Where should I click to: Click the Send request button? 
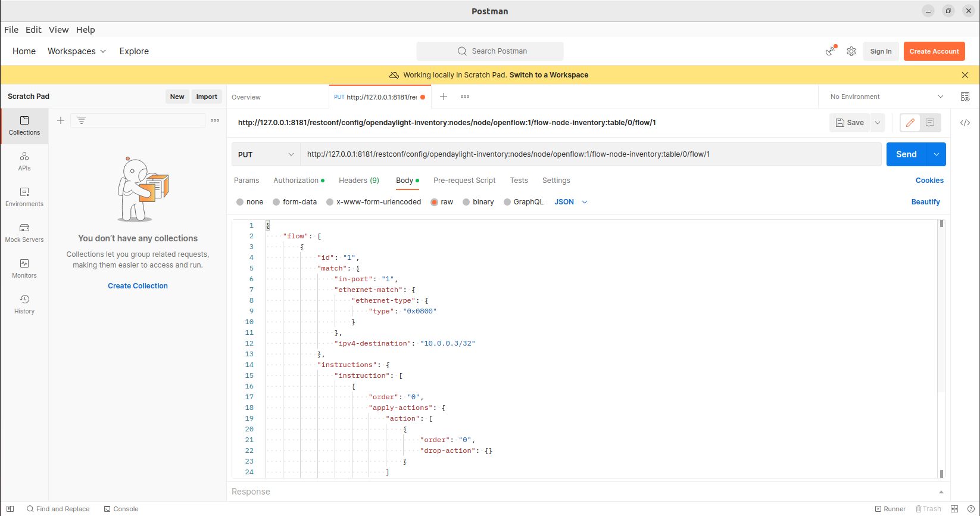[x=906, y=154]
